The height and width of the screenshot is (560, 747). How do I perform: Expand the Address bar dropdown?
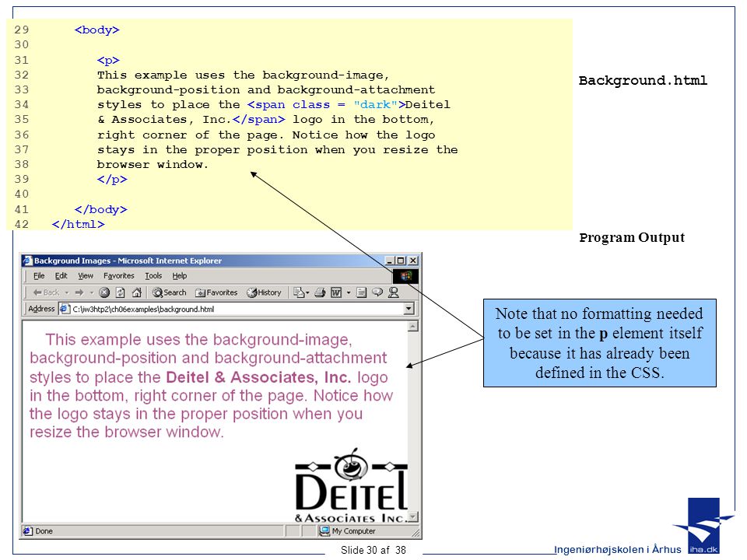409,309
